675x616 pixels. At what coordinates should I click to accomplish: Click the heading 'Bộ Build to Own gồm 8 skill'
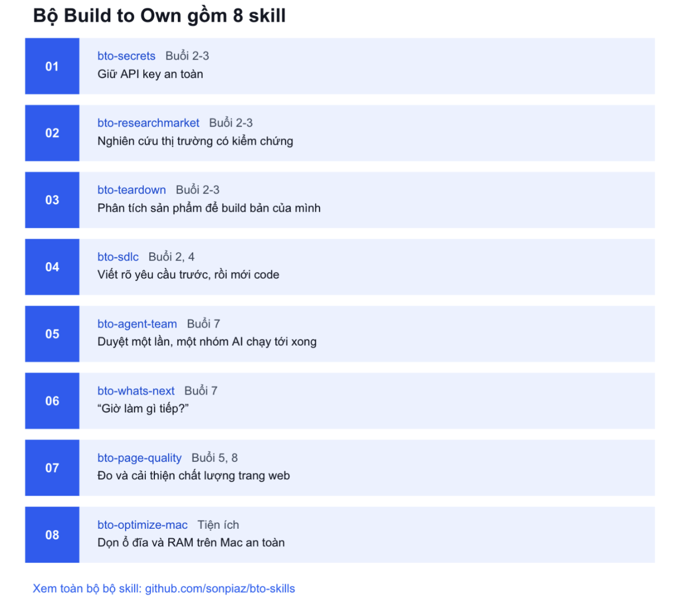[x=159, y=16]
